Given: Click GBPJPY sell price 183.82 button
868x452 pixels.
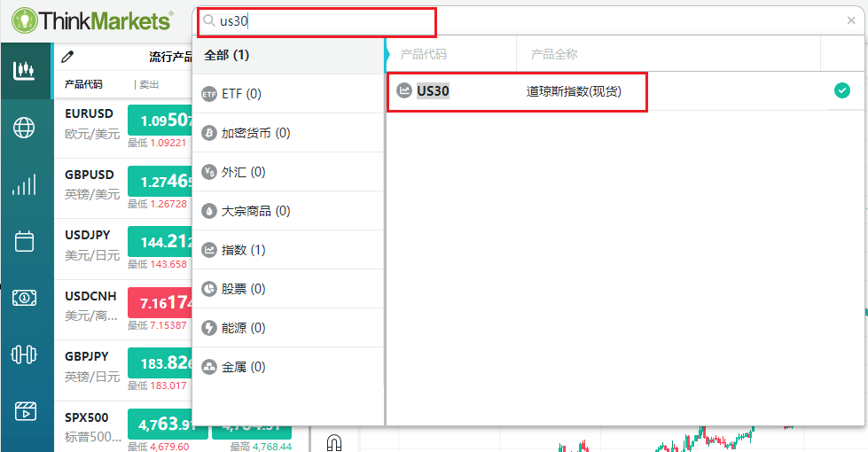Looking at the screenshot, I should click(160, 362).
